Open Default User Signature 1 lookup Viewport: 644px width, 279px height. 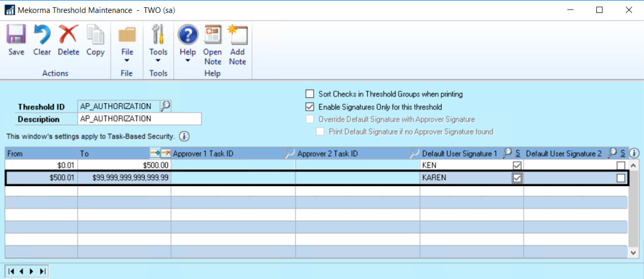click(x=507, y=153)
